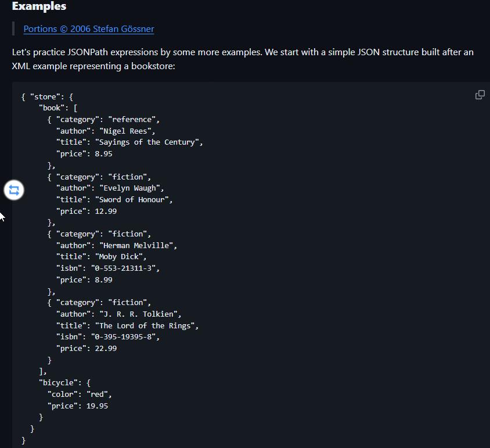The width and height of the screenshot is (490, 448).
Task: Copy the code block with the copy icon
Action: (x=480, y=95)
